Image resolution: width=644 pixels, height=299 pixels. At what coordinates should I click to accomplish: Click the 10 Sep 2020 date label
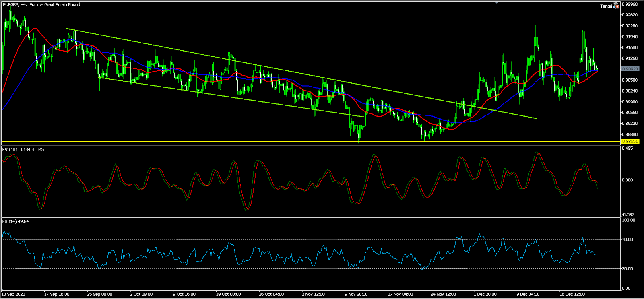coord(13,294)
